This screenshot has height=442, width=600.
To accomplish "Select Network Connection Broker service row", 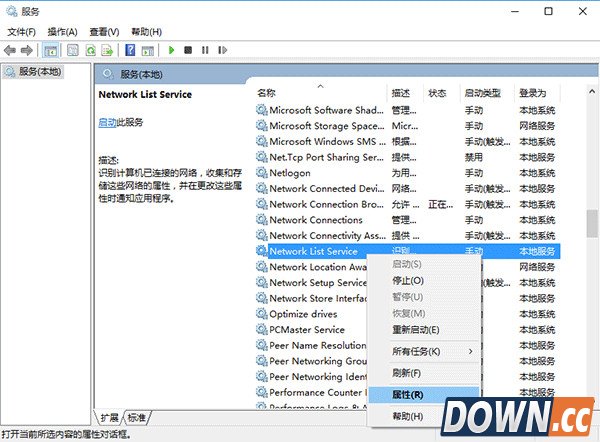I will point(408,204).
